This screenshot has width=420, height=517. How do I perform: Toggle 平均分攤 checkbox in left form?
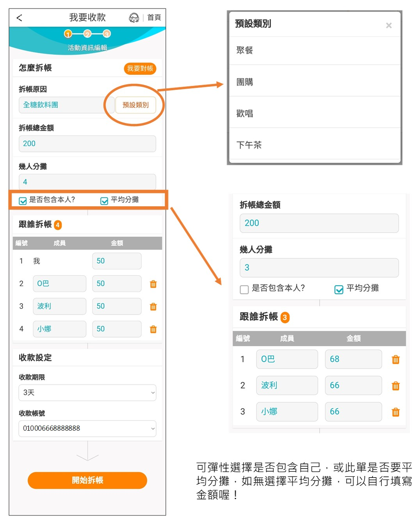click(104, 201)
